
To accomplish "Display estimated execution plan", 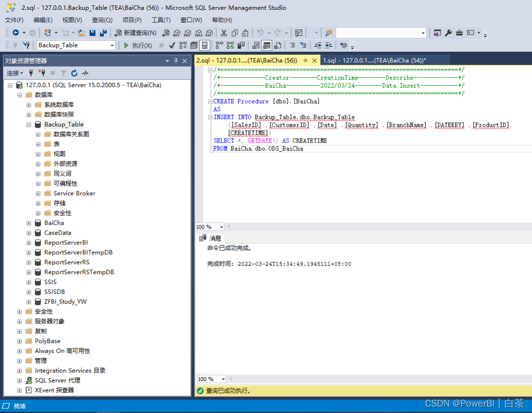I will [183, 45].
